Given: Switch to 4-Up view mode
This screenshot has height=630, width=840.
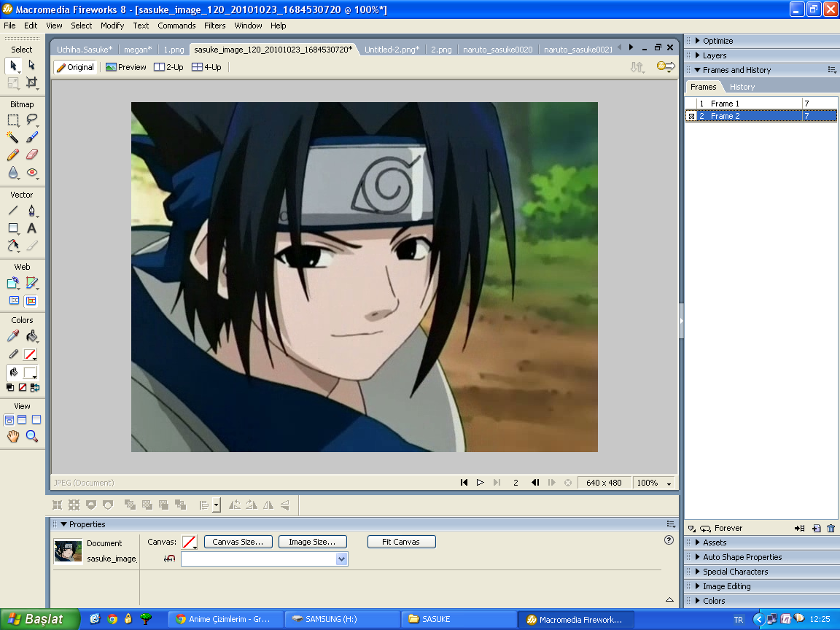Looking at the screenshot, I should click(x=206, y=67).
